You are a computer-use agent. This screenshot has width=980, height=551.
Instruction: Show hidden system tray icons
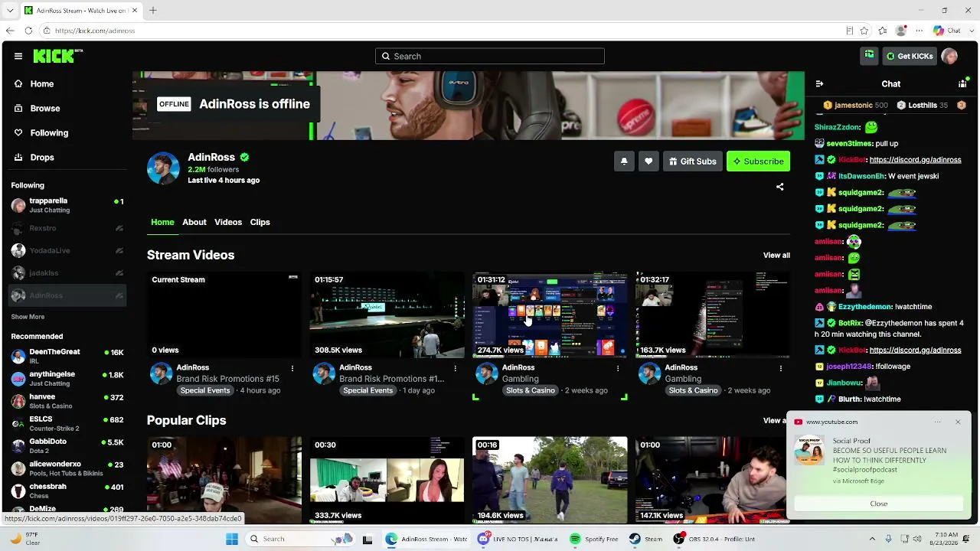(x=872, y=539)
